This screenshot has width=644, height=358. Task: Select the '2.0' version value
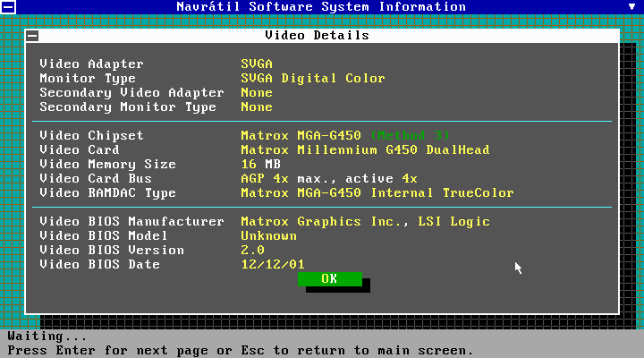[x=252, y=251]
